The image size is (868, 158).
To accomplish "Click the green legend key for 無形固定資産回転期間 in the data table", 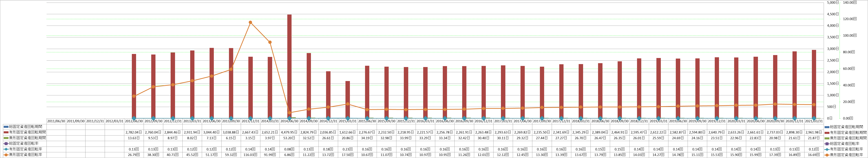I will coord(6,138).
